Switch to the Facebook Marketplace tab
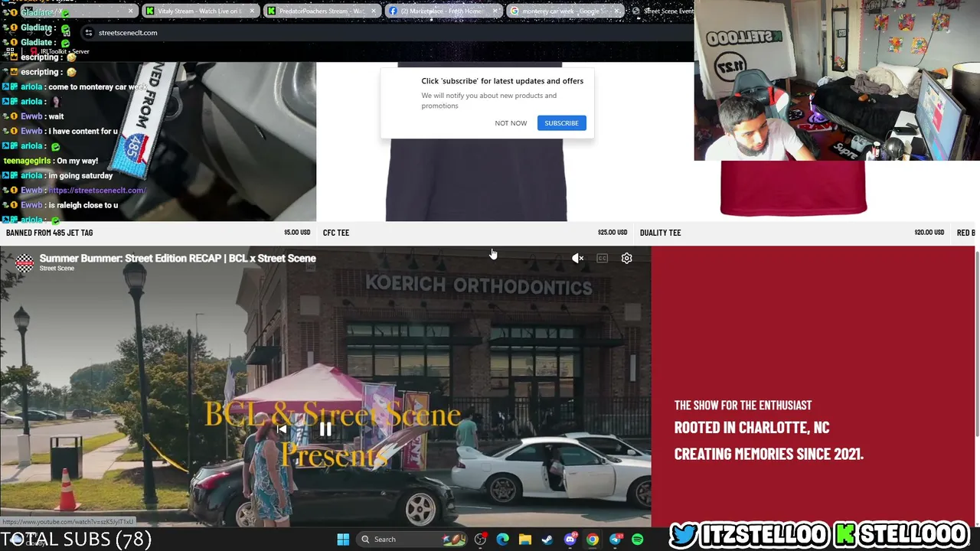This screenshot has height=551, width=980. [443, 11]
